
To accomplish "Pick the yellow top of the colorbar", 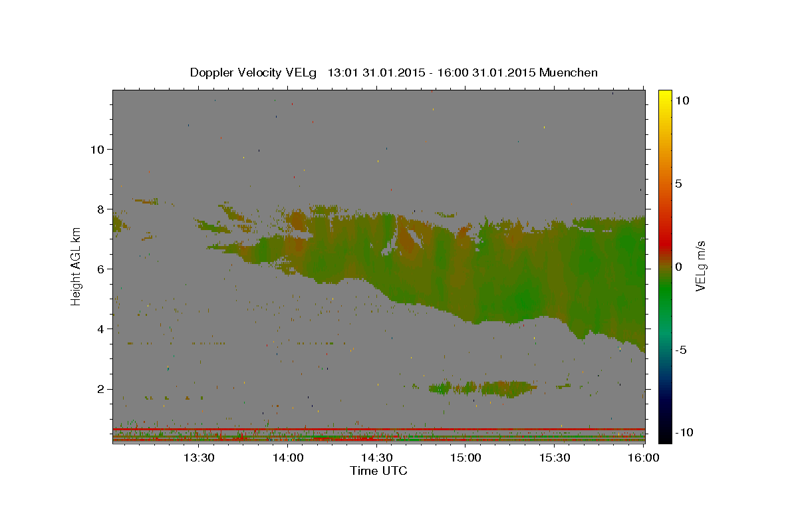I will click(664, 94).
